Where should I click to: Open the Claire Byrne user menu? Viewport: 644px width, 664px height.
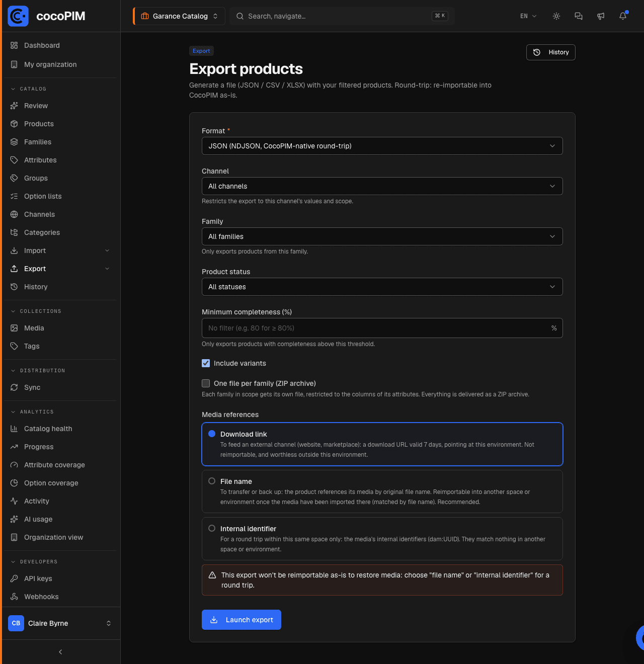click(60, 623)
